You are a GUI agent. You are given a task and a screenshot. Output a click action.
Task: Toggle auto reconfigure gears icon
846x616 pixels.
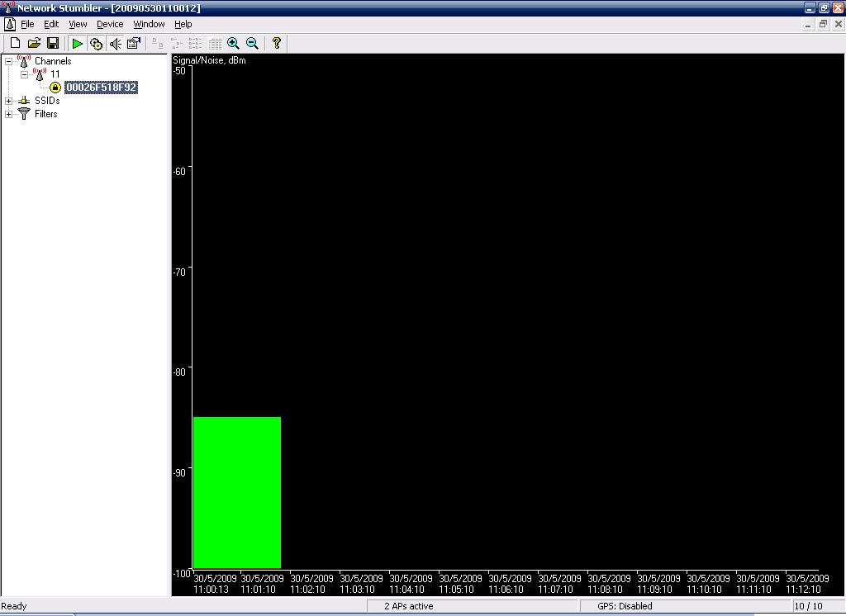tap(96, 43)
